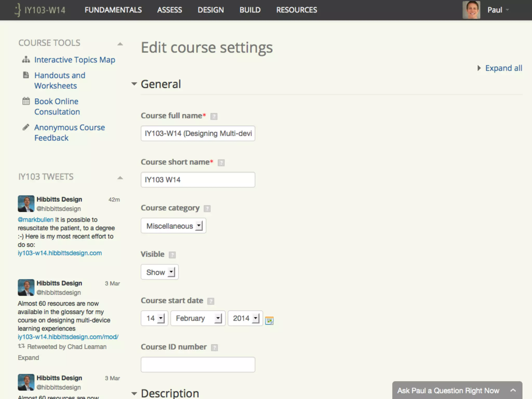The width and height of the screenshot is (532, 399).
Task: Collapse the General section
Action: click(x=134, y=84)
